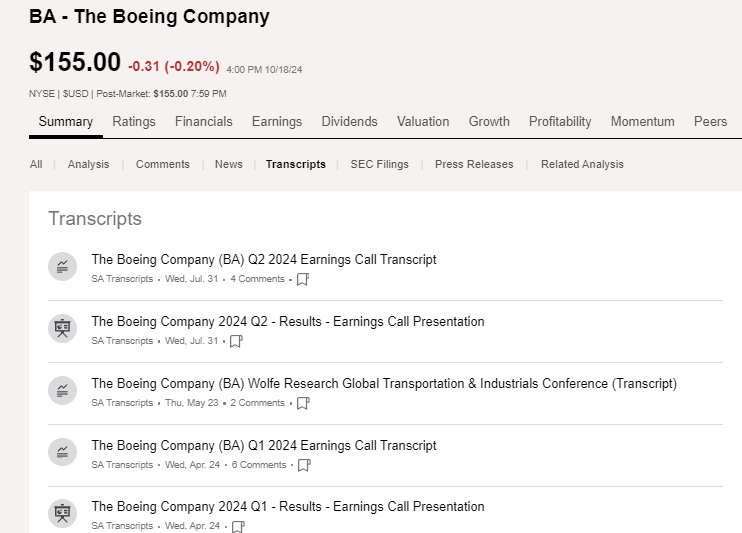
Task: Open 2024 Q2 Results Earnings Call Presentation
Action: [288, 322]
